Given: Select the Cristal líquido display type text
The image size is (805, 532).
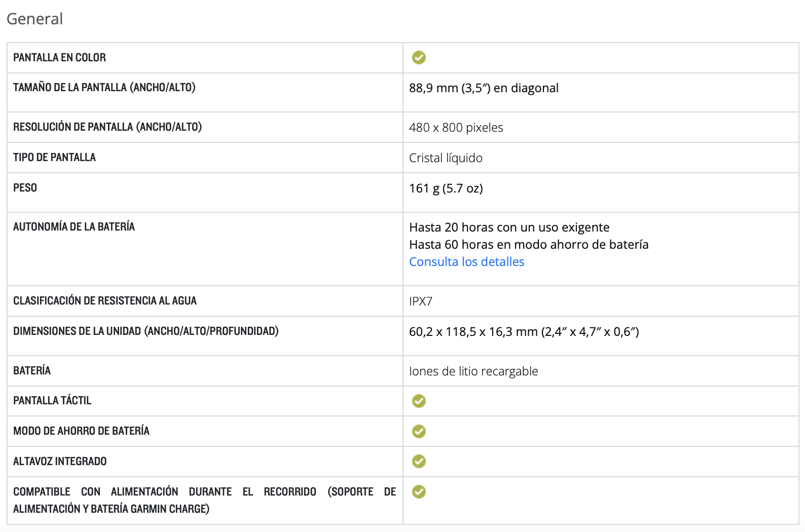Looking at the screenshot, I should point(445,158).
